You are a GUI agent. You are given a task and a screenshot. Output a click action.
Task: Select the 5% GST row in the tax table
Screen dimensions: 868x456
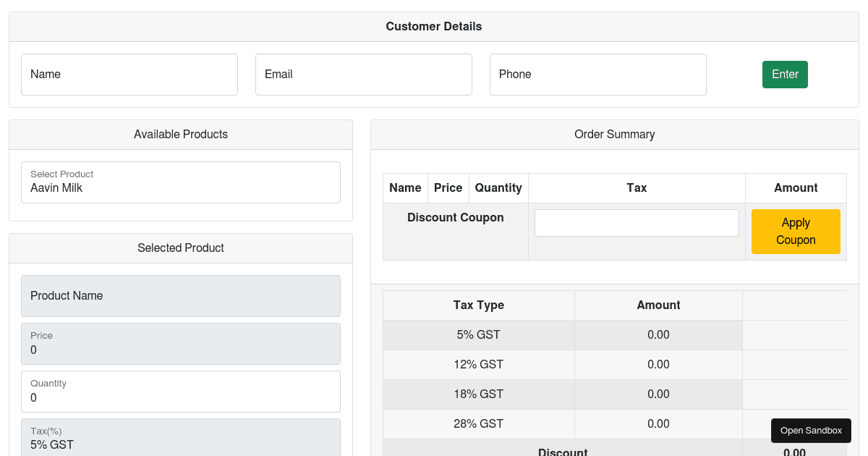click(478, 334)
